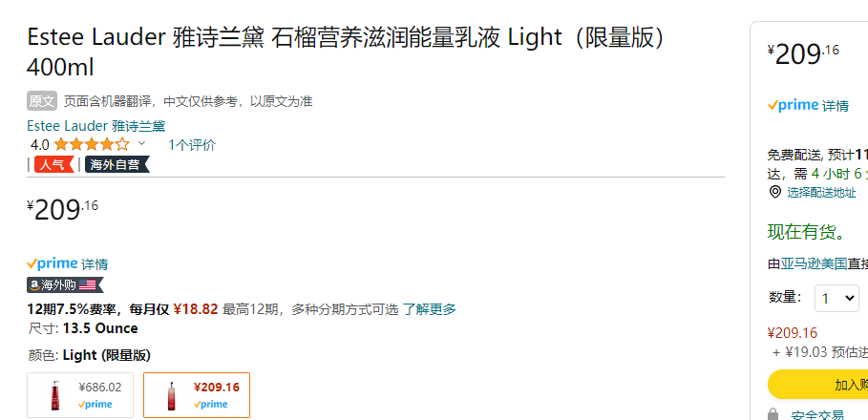This screenshot has height=420, width=868.
Task: Click the red 人气 popularity badge
Action: click(53, 164)
